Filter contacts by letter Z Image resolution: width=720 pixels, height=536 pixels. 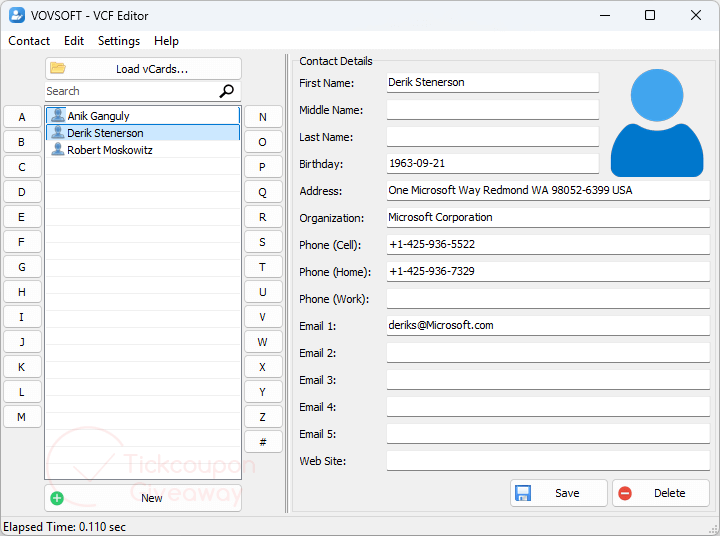[263, 417]
